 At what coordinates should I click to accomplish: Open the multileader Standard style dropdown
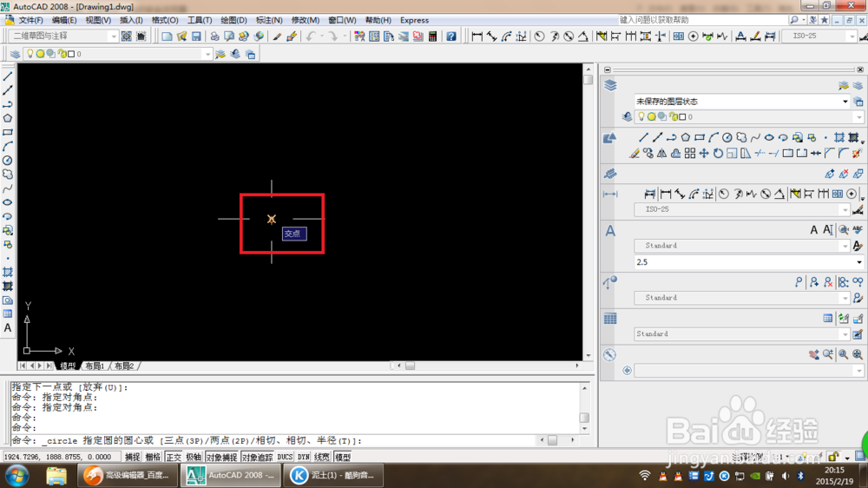(x=742, y=298)
